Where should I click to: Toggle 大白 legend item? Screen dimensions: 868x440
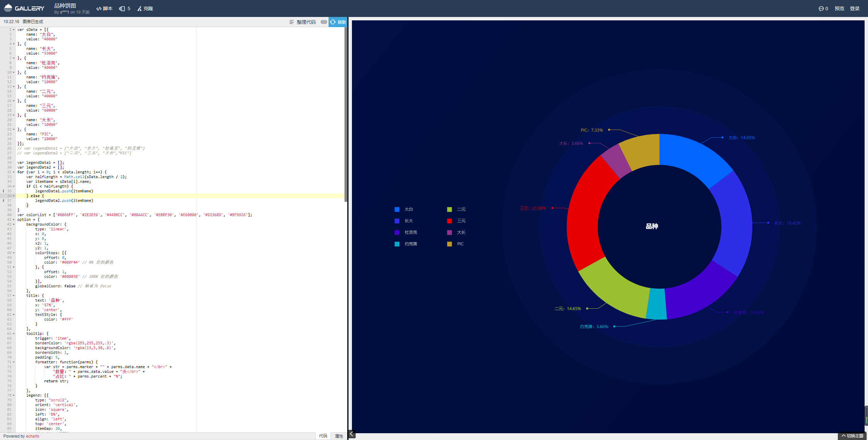click(409, 209)
